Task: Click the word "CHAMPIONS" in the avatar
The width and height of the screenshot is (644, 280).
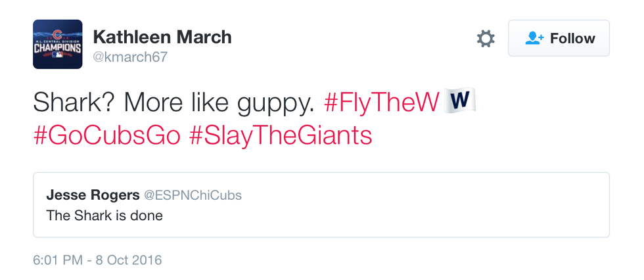Action: tap(58, 49)
